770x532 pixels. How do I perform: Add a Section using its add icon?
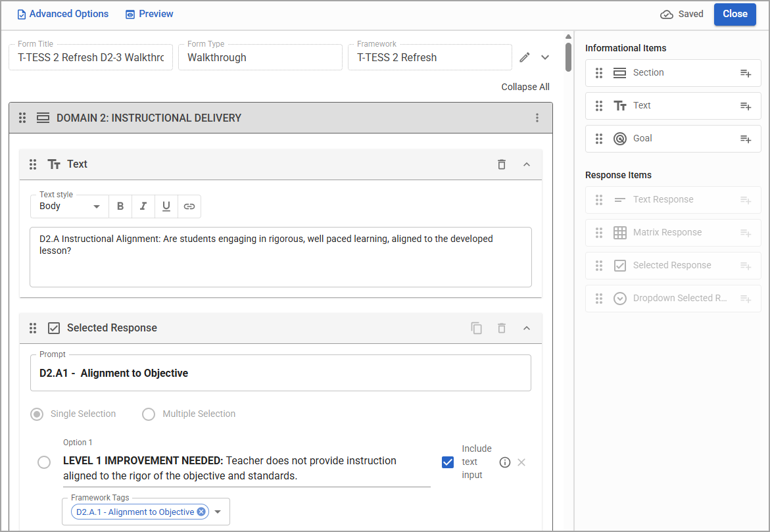point(746,73)
